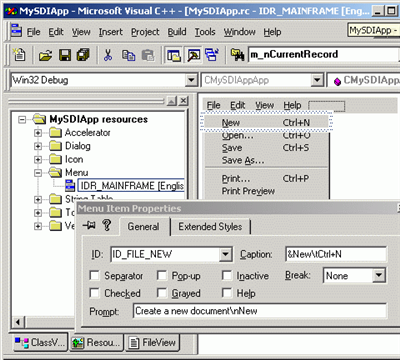Click the Save All toolbar icon
400x360 pixels.
[83, 55]
